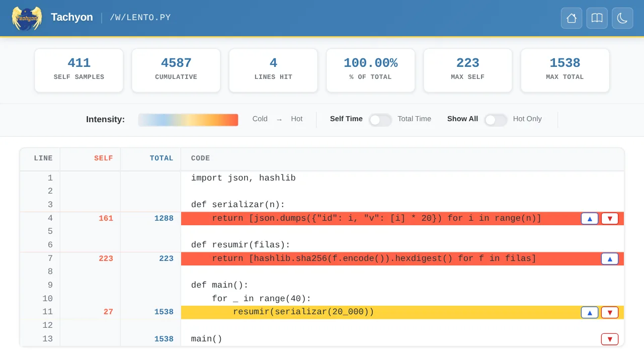Click the "def resumir(filas):" line
The image size is (644, 362).
tap(241, 245)
